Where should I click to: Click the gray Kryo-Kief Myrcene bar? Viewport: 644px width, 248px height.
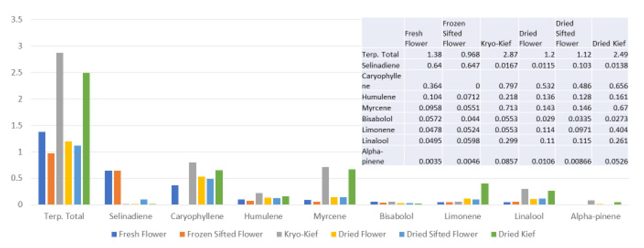325,186
